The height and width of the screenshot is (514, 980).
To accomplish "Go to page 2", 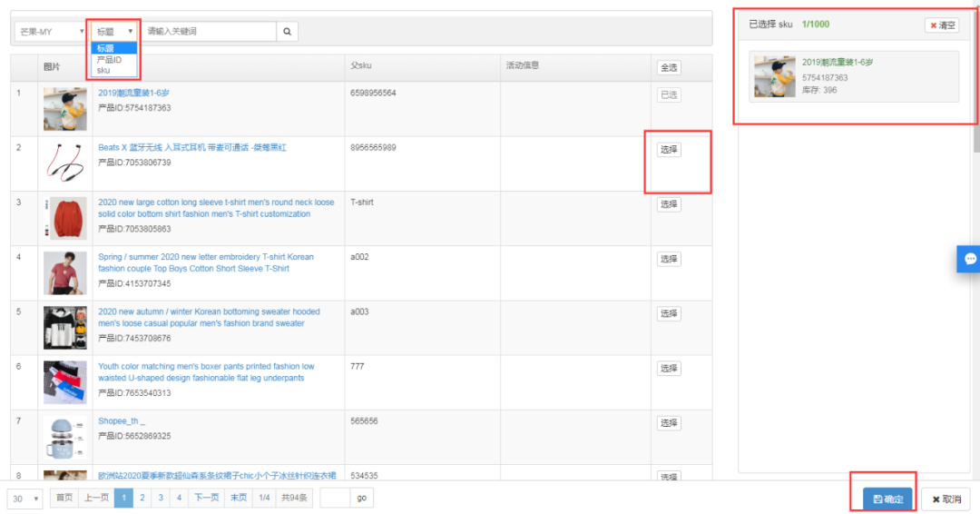I will pyautogui.click(x=142, y=498).
